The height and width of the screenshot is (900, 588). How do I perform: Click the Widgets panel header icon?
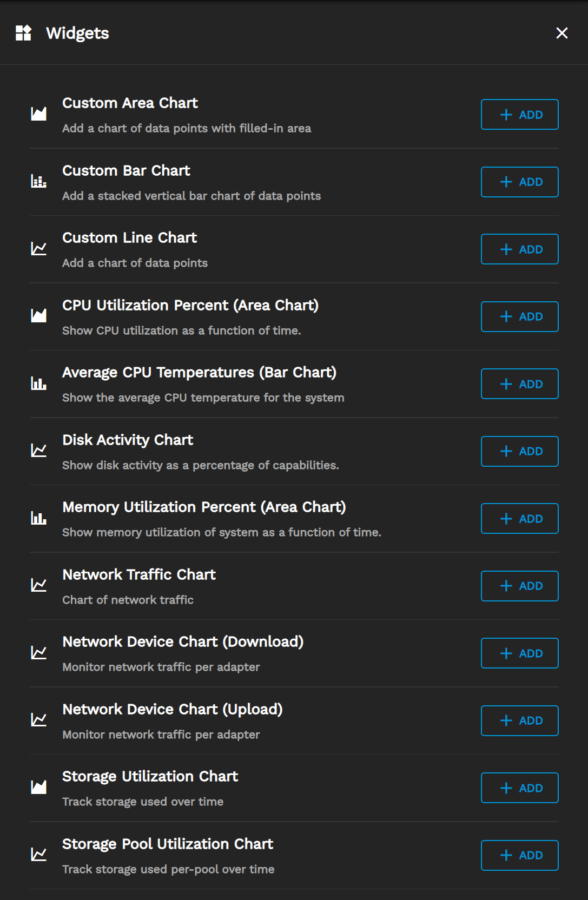click(23, 33)
